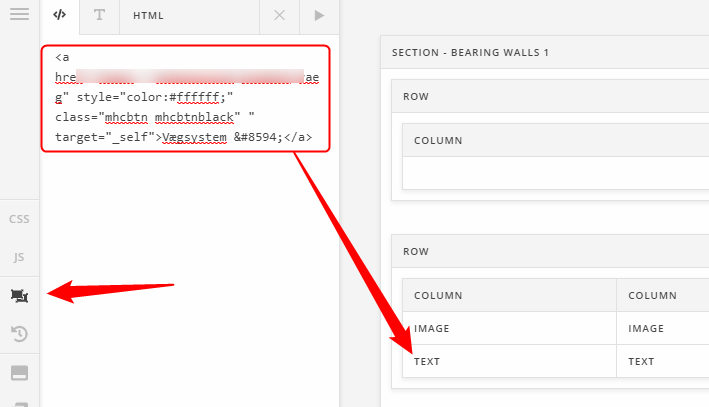This screenshot has height=407, width=709.
Task: Select the Text element in the right column
Action: click(642, 361)
